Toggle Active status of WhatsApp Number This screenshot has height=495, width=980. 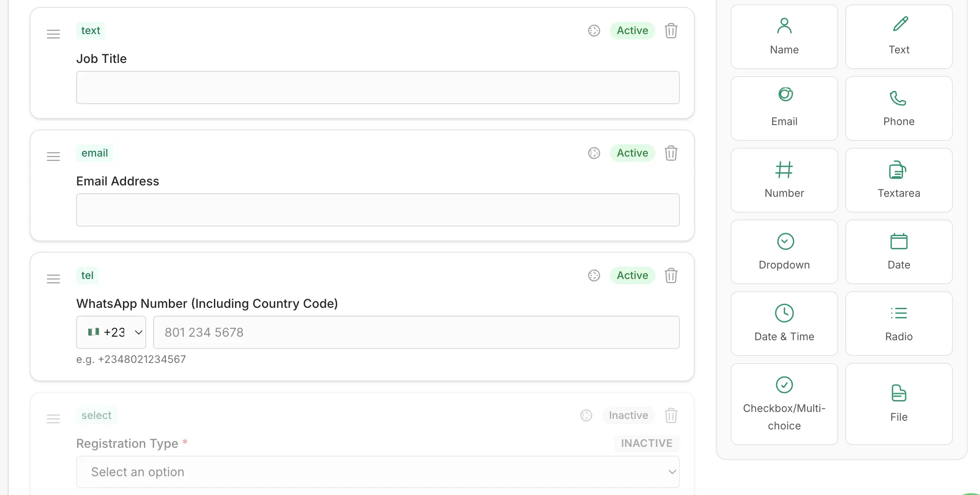pyautogui.click(x=632, y=275)
